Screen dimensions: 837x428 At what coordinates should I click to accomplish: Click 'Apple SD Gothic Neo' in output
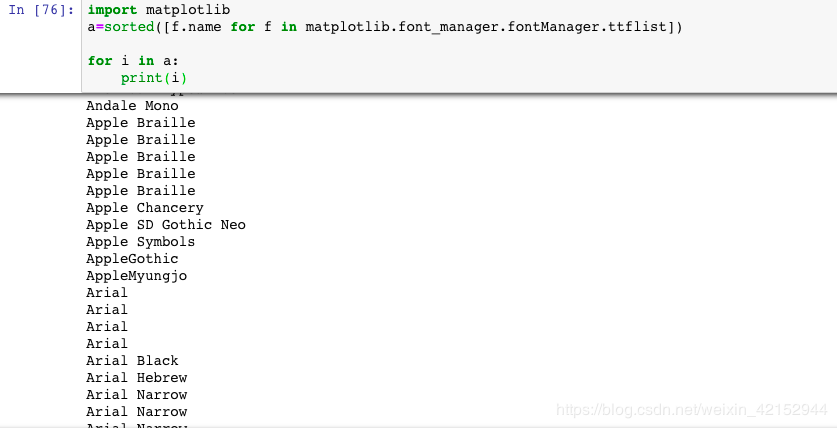[165, 225]
